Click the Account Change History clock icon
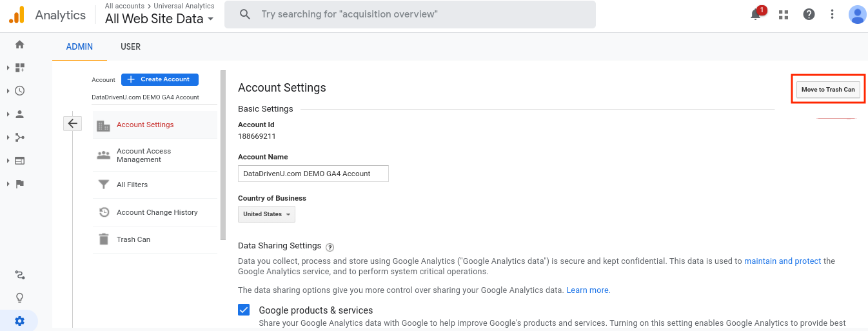This screenshot has height=331, width=868. 103,212
